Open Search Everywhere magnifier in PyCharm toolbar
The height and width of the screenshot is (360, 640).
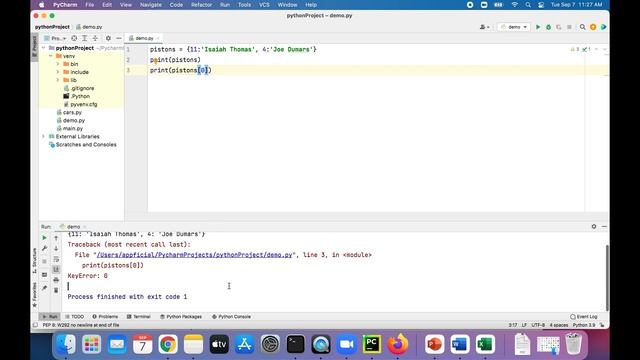click(x=582, y=27)
